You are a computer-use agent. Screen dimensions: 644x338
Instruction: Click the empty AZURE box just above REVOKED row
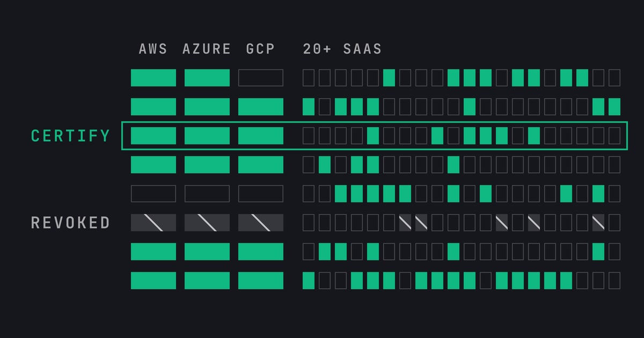(207, 194)
